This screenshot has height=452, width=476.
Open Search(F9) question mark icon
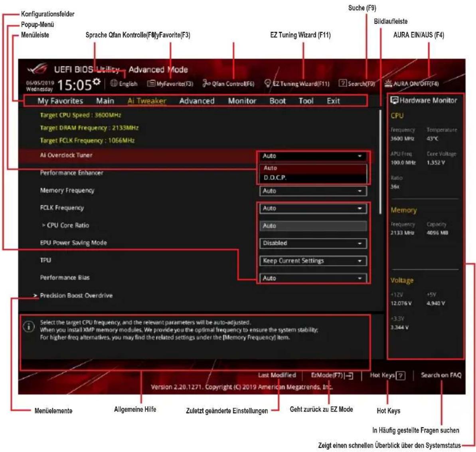pyautogui.click(x=342, y=83)
